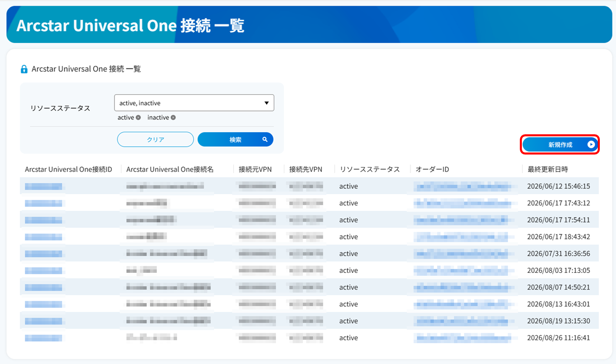Click "active" status in 2026/08/13 16:43:01 row
The width and height of the screenshot is (616, 364).
tap(349, 304)
